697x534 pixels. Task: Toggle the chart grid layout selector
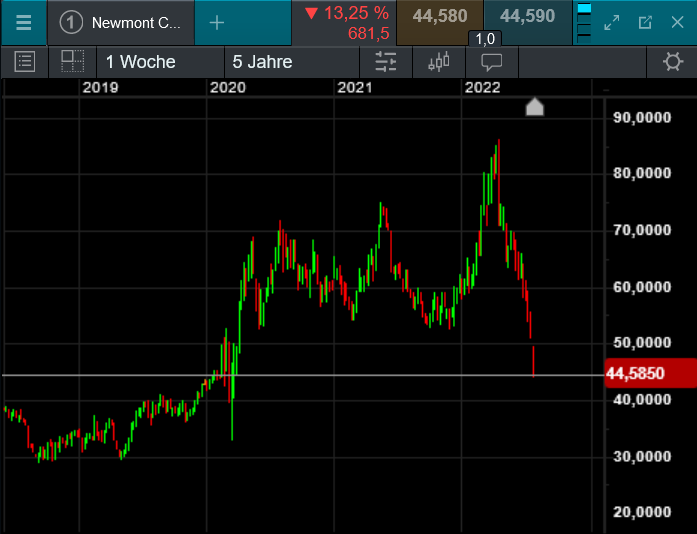click(x=72, y=62)
